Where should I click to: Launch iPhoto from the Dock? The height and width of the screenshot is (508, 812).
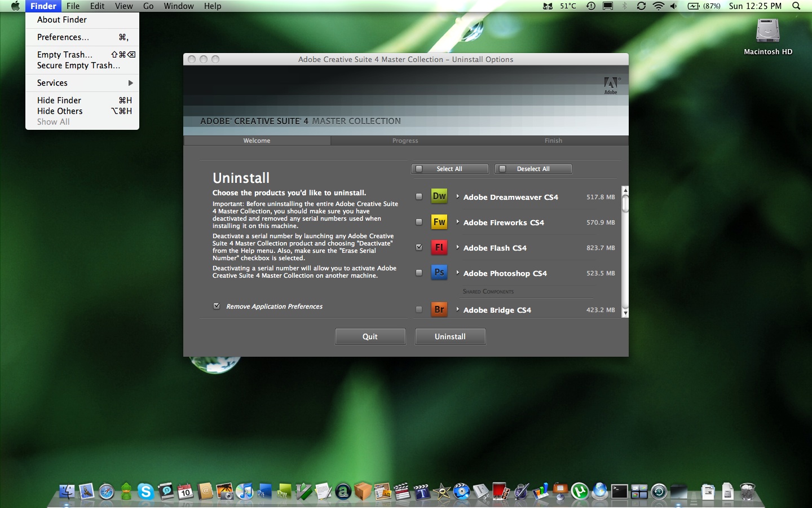(225, 492)
